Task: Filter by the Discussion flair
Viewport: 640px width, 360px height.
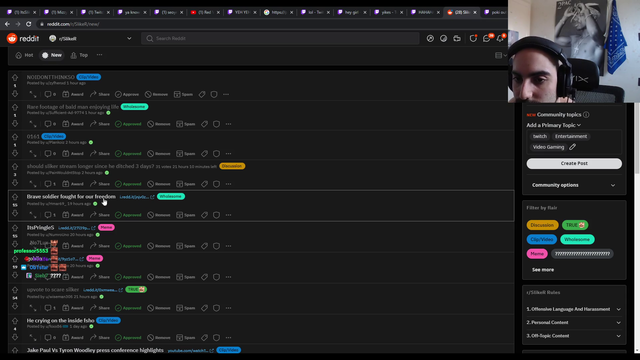Action: (x=542, y=225)
